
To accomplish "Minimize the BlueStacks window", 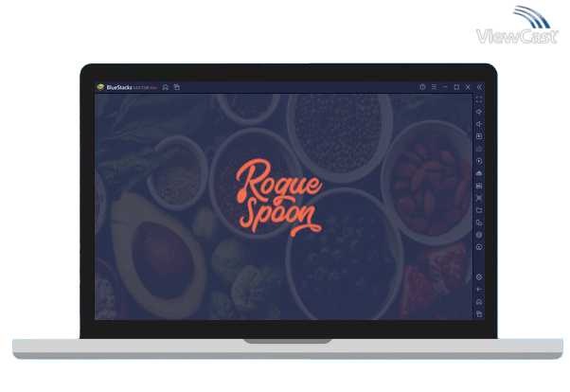I will [x=445, y=87].
